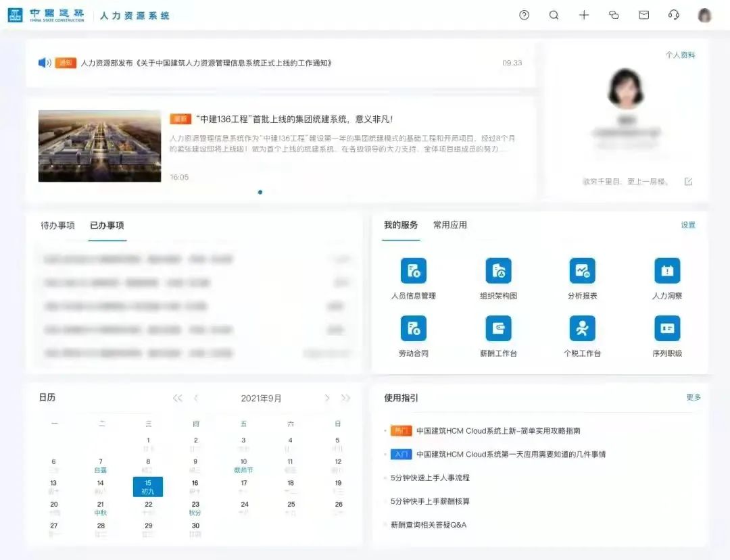The width and height of the screenshot is (730, 560).
Task: Open the 人力洞察 service icon
Action: click(666, 271)
